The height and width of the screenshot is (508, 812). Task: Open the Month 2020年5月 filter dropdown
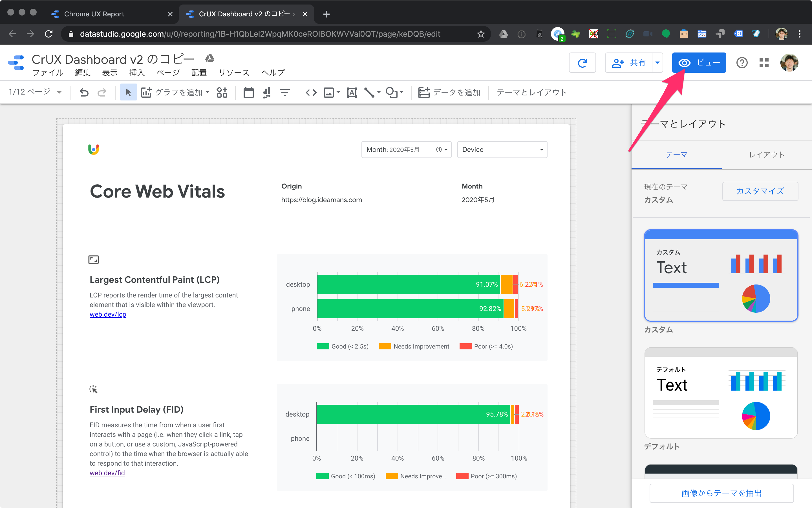point(406,150)
